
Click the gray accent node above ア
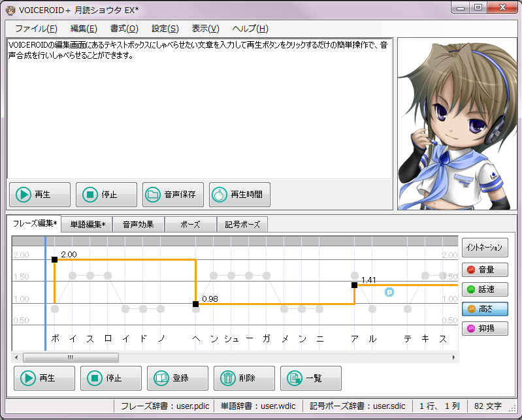tap(355, 275)
